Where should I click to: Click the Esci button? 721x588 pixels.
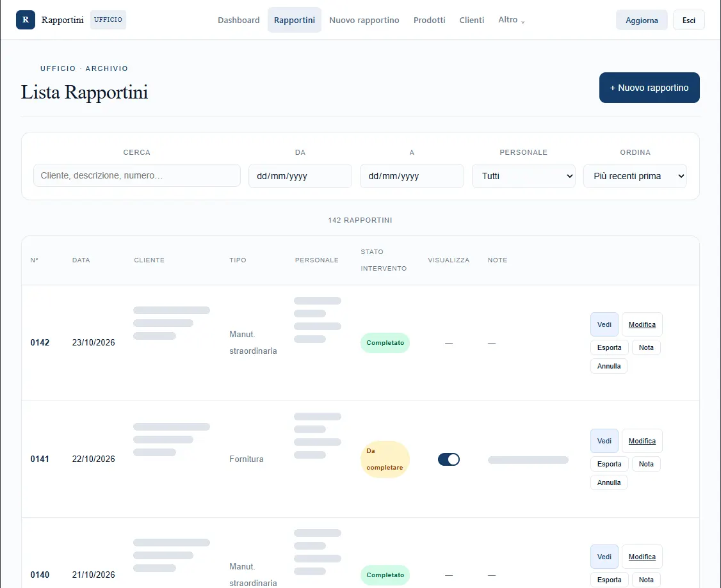point(688,20)
